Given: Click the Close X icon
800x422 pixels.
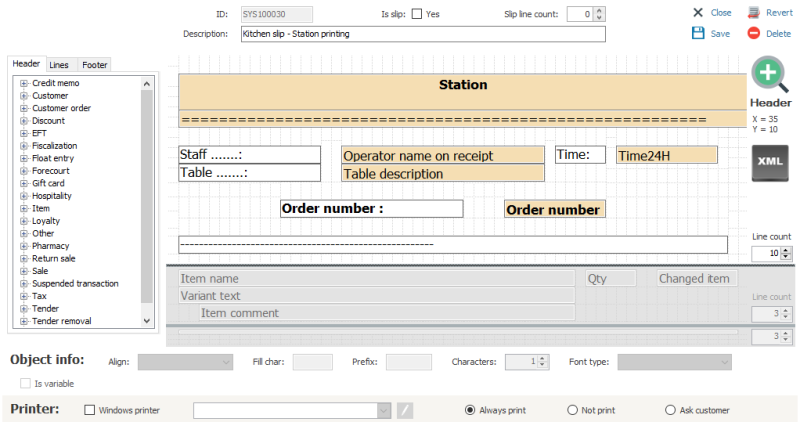Looking at the screenshot, I should click(x=698, y=13).
